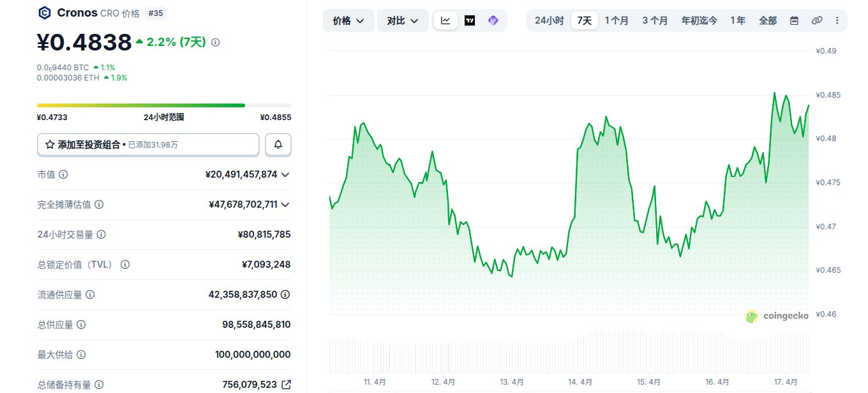Open the three-dot chart options menu
868x393 pixels.
pyautogui.click(x=837, y=20)
